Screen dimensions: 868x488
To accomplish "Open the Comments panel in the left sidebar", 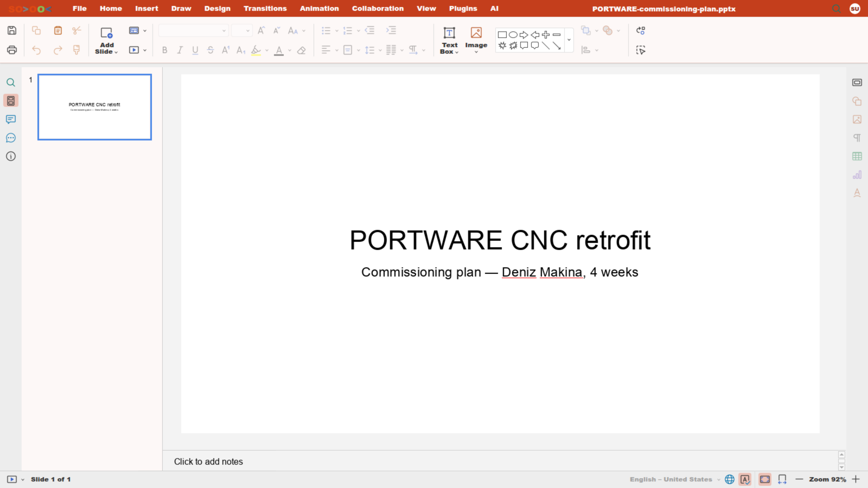I will [x=11, y=119].
